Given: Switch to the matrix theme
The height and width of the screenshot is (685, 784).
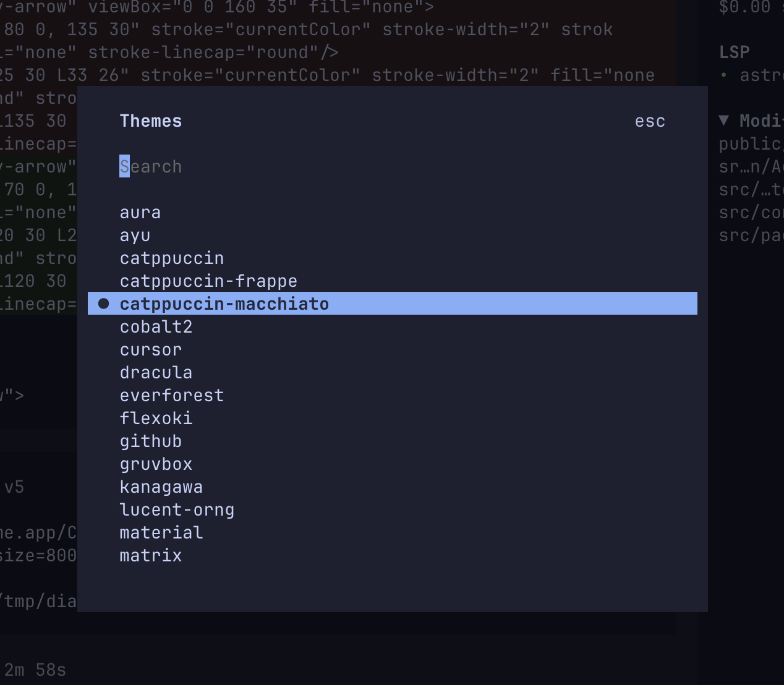Looking at the screenshot, I should [x=151, y=556].
